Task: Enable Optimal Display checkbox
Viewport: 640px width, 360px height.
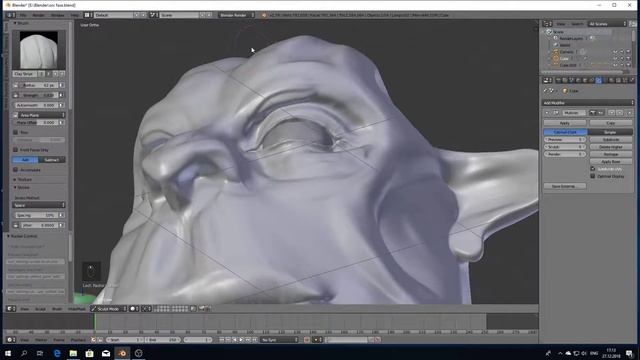Action: point(593,176)
